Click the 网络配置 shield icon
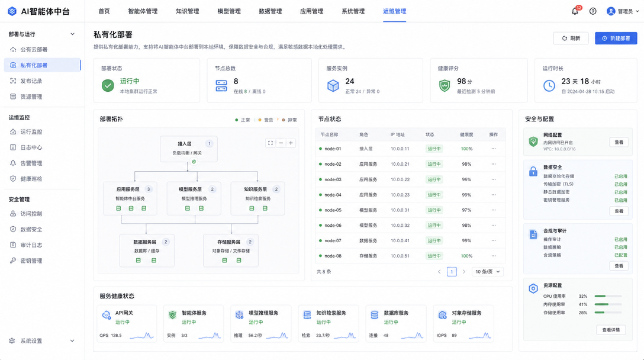This screenshot has width=644, height=360. point(533,142)
